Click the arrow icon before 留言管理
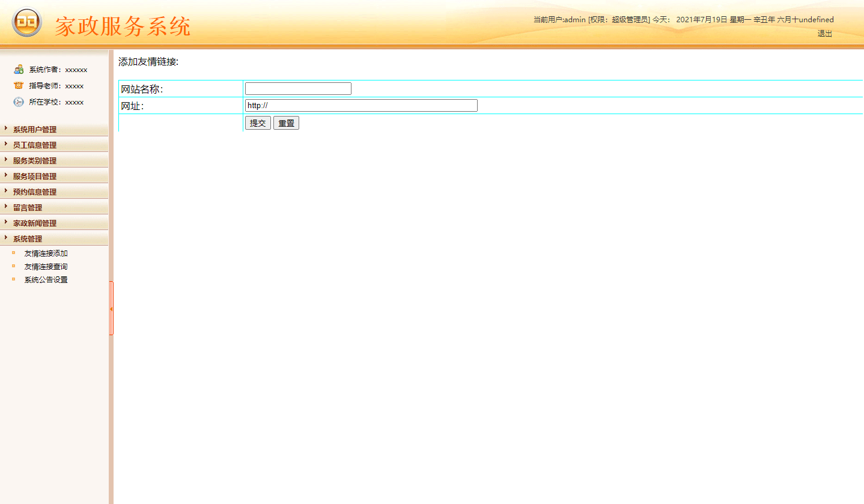Screen dimensions: 864x504 click(6, 207)
